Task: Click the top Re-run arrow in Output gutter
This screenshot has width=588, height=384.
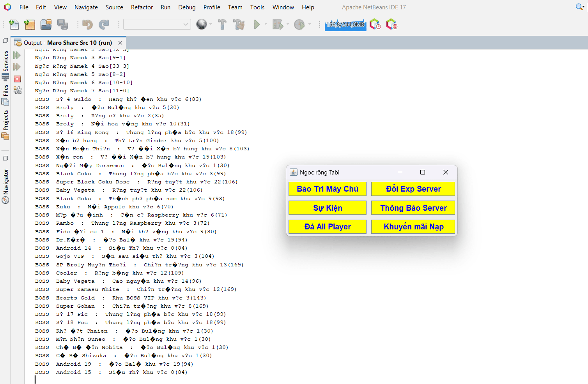Action: click(x=17, y=55)
